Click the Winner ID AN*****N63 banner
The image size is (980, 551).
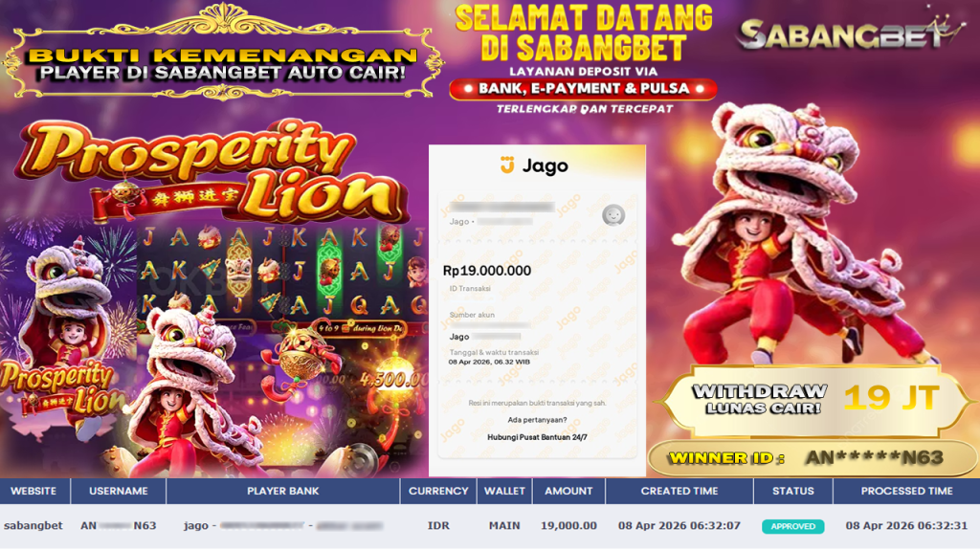[813, 458]
